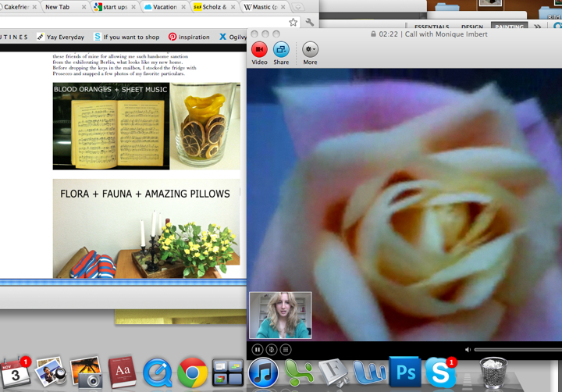Open the Dictionary app in the dock

point(123,372)
